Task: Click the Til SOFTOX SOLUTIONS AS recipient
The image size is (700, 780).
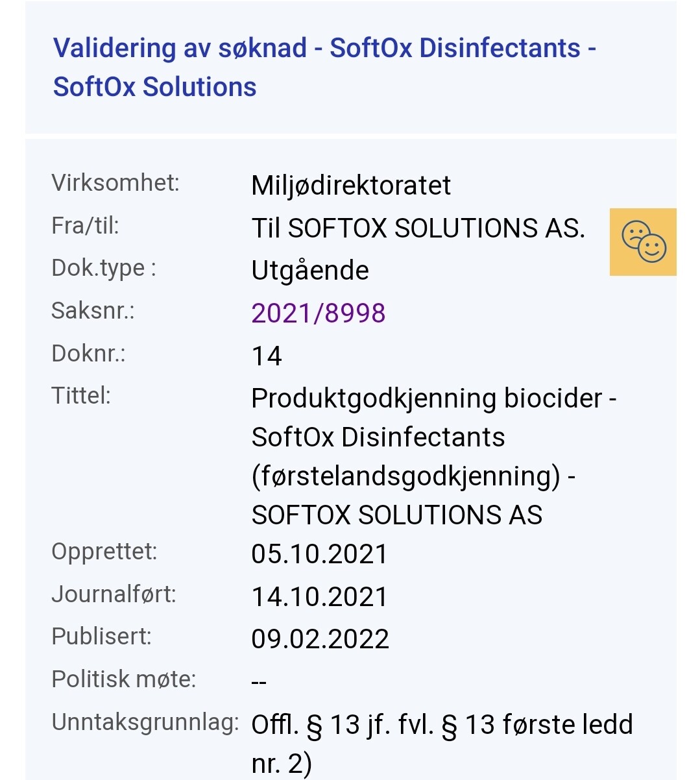Action: point(418,228)
